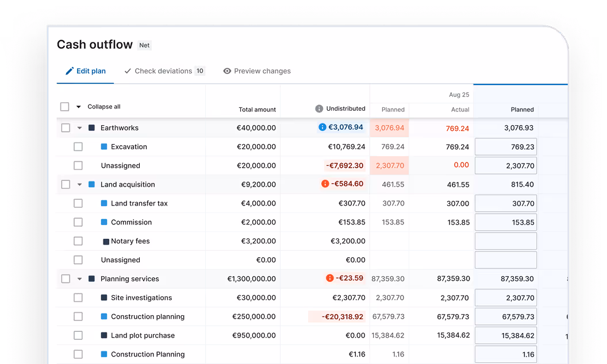Collapse the Earthworks group
Image resolution: width=607 pixels, height=364 pixels.
tap(79, 128)
